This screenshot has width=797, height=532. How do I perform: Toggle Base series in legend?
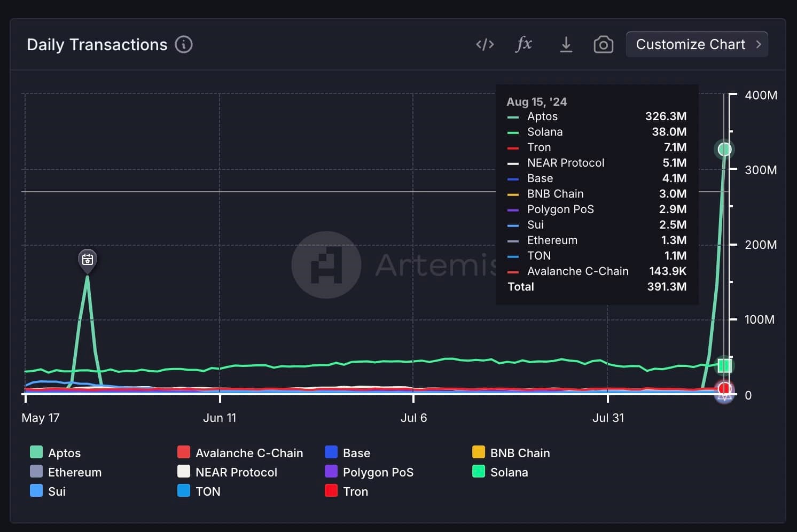pos(347,452)
